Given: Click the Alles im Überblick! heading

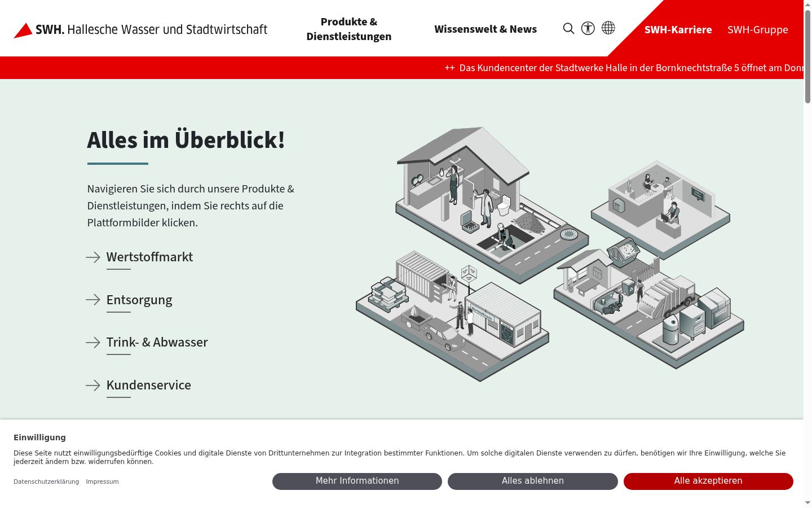Looking at the screenshot, I should (186, 140).
